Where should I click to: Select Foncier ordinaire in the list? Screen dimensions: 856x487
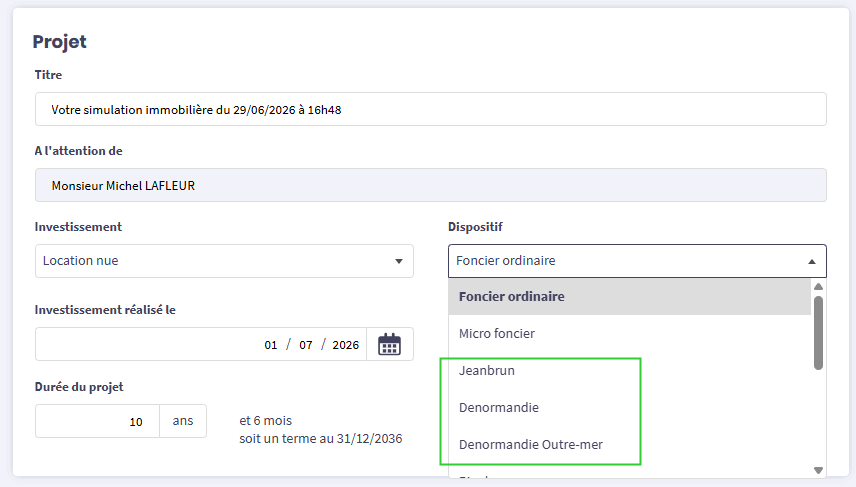pos(629,296)
